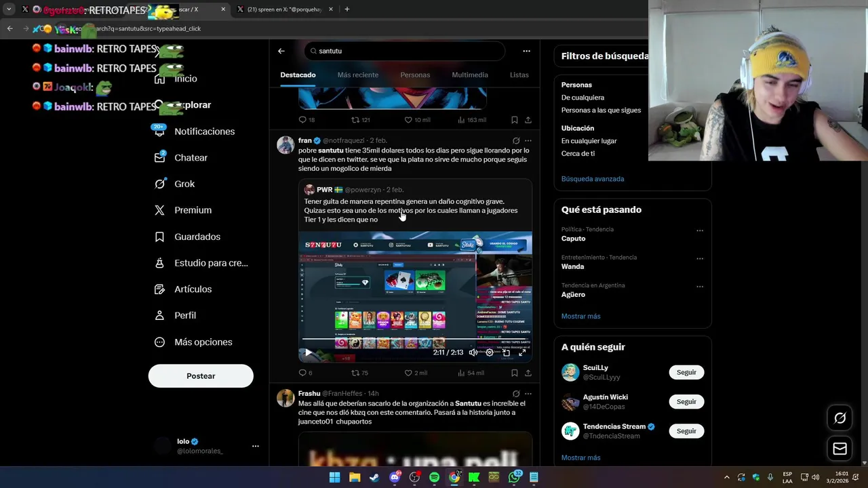Select Destacado tab
This screenshot has width=868, height=488.
tap(298, 75)
